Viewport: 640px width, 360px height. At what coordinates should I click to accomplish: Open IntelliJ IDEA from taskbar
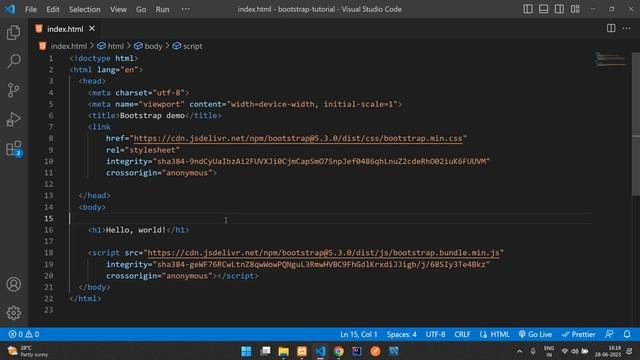pyautogui.click(x=357, y=351)
